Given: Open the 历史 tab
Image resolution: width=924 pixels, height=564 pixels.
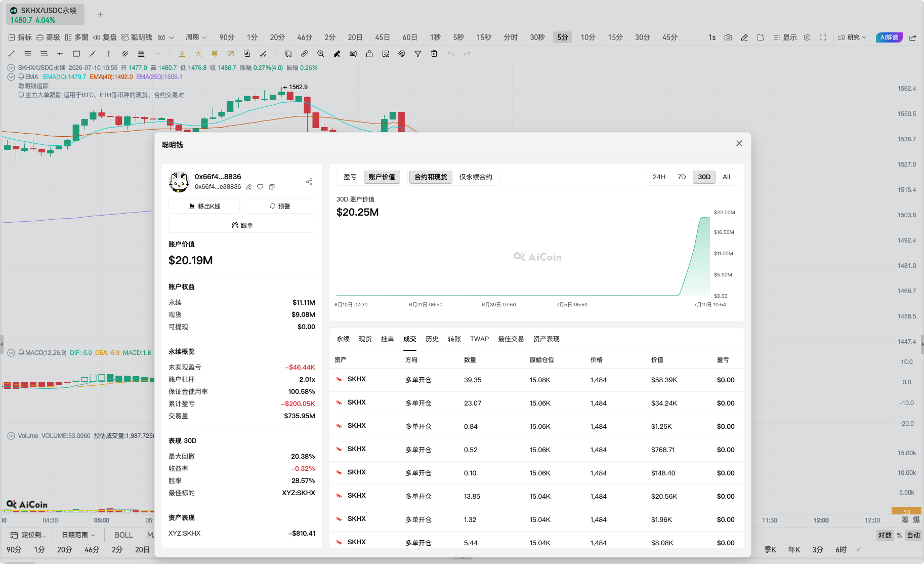Looking at the screenshot, I should [432, 339].
